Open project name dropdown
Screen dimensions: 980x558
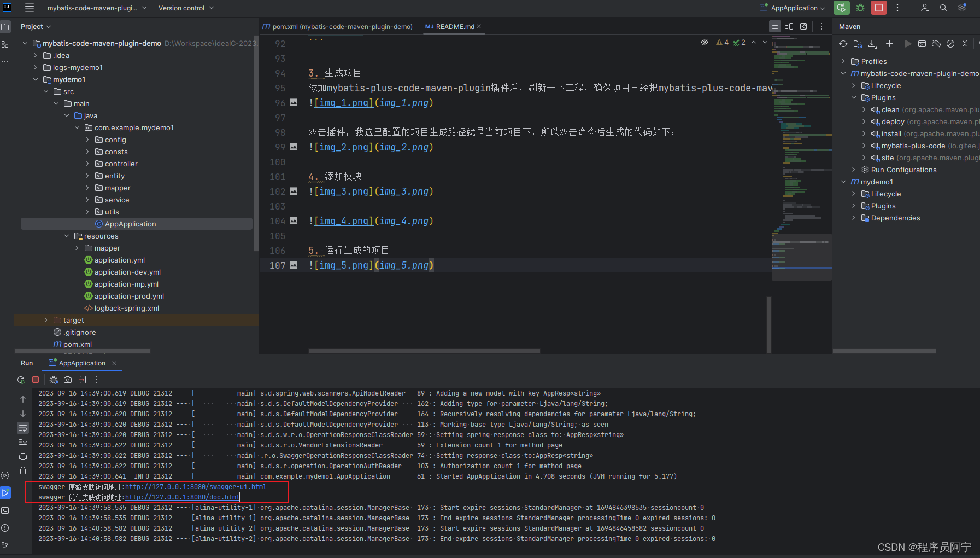coord(97,8)
